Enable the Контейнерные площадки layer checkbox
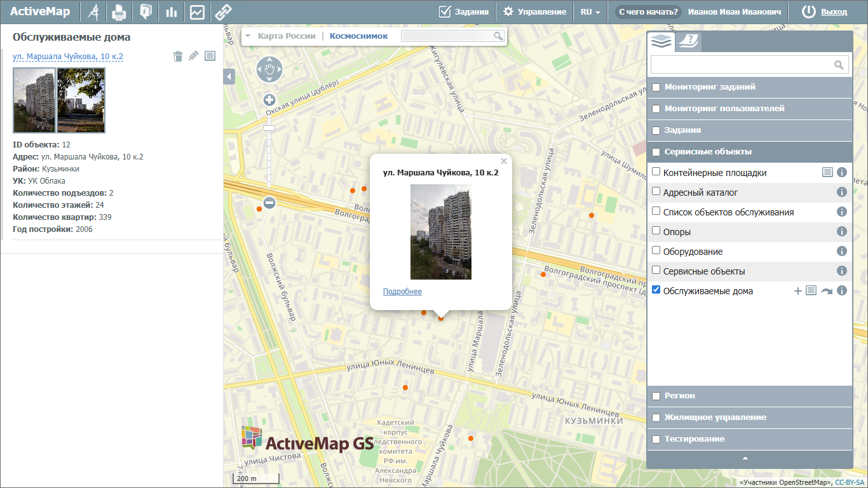Viewport: 868px width, 488px height. click(x=656, y=172)
